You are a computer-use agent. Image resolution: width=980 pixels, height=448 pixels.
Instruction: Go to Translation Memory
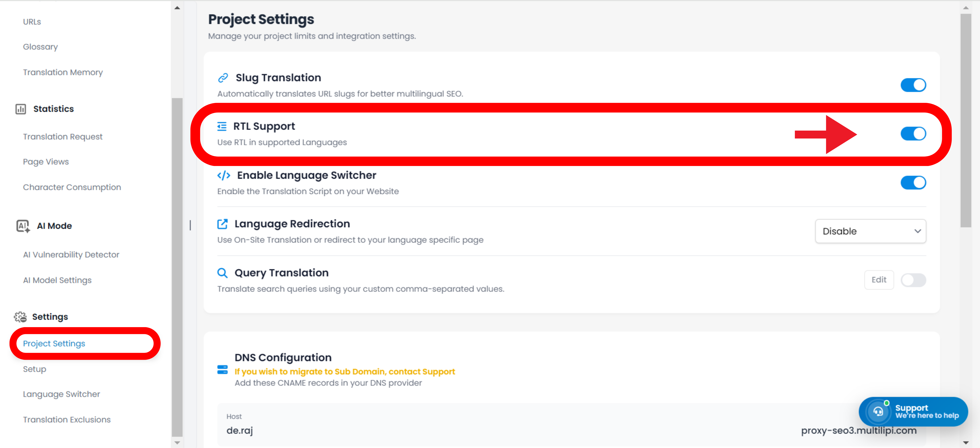[x=63, y=72]
